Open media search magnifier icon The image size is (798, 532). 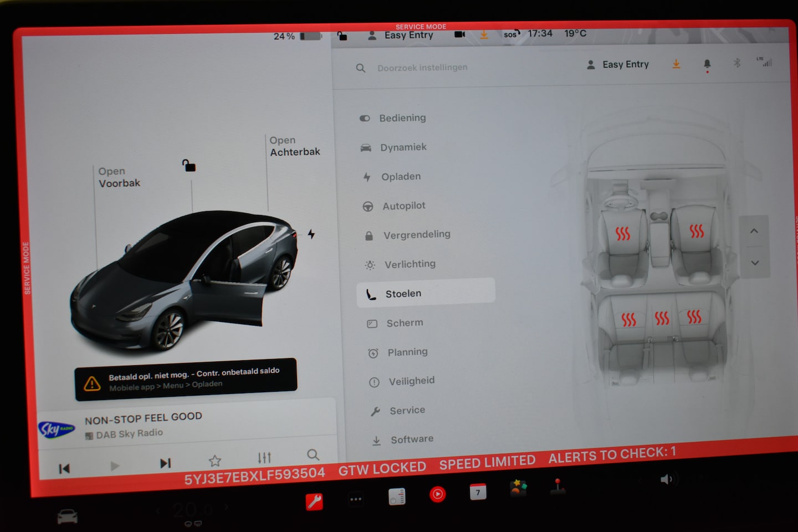click(313, 455)
